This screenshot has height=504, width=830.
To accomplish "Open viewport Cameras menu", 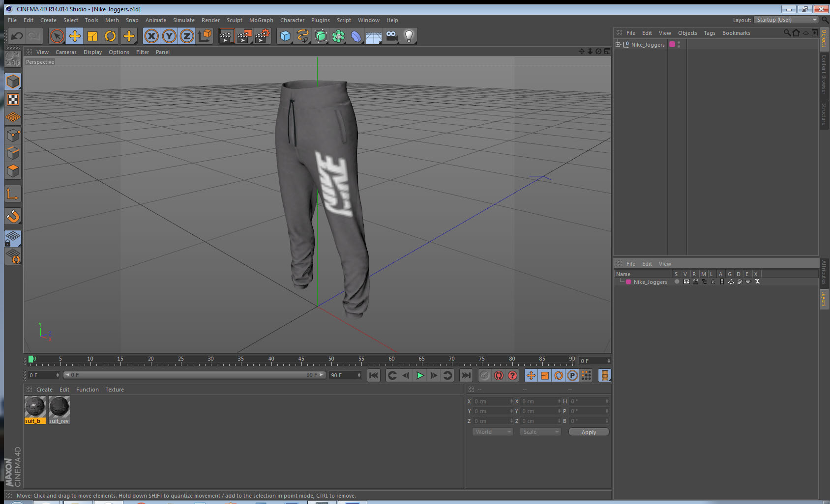I will tap(66, 52).
